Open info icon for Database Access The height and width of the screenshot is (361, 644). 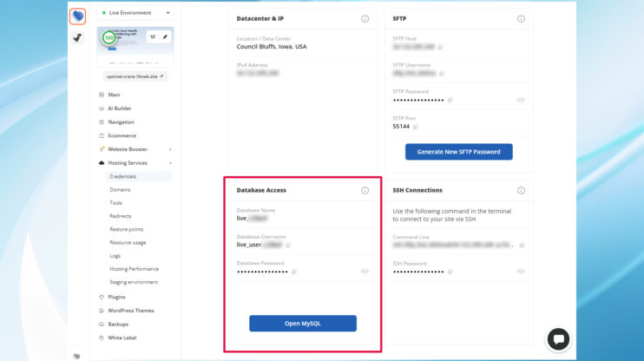click(x=365, y=190)
